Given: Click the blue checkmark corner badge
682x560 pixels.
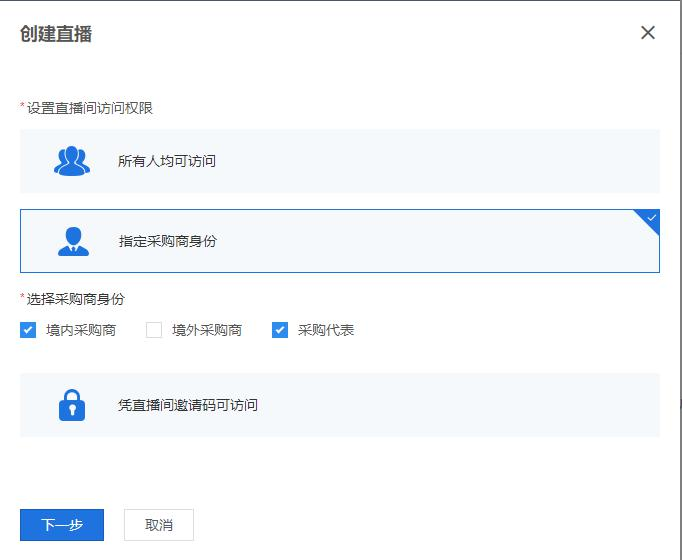Looking at the screenshot, I should tap(651, 218).
